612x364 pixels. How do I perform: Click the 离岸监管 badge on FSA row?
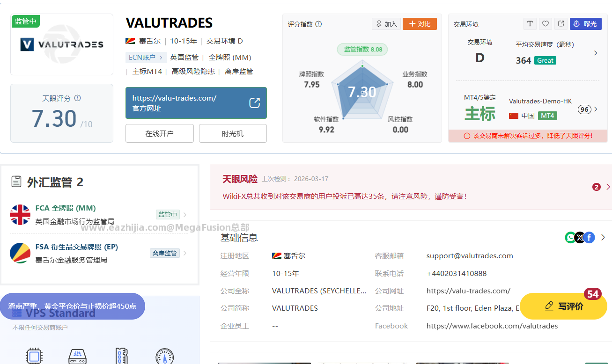click(165, 253)
